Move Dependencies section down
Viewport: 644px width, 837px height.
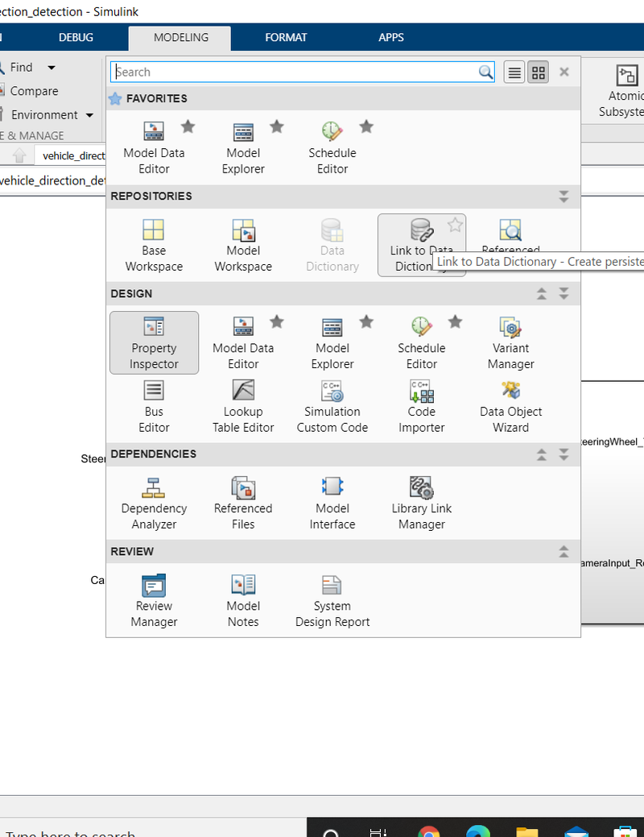(x=563, y=454)
